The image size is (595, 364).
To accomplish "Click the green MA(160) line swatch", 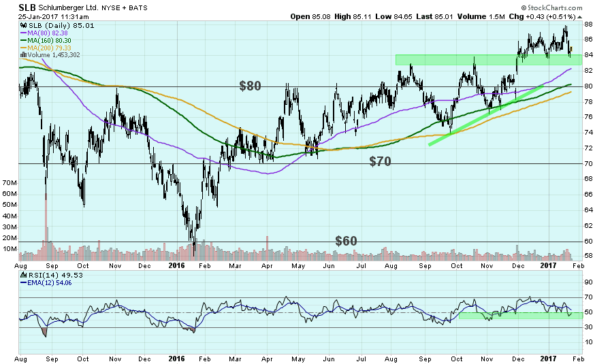I will [24, 41].
